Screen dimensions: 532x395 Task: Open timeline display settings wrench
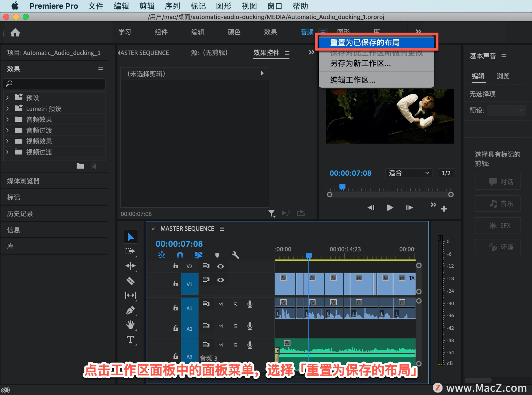236,255
